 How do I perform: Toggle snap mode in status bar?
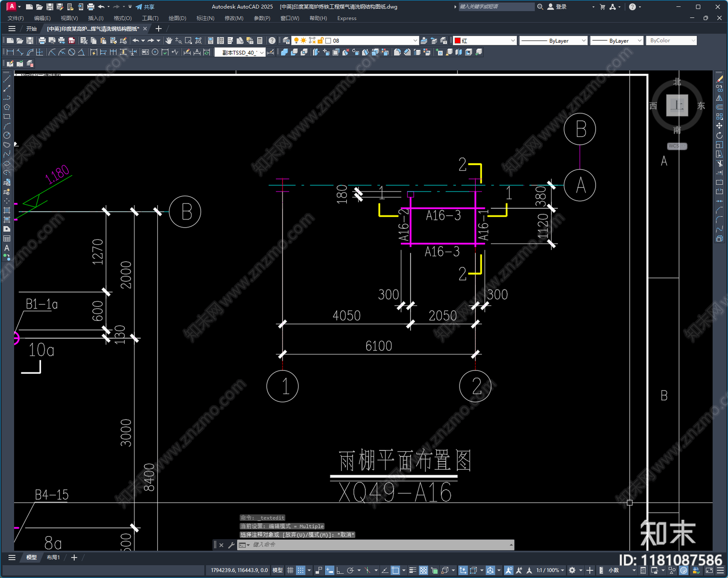[x=301, y=570]
